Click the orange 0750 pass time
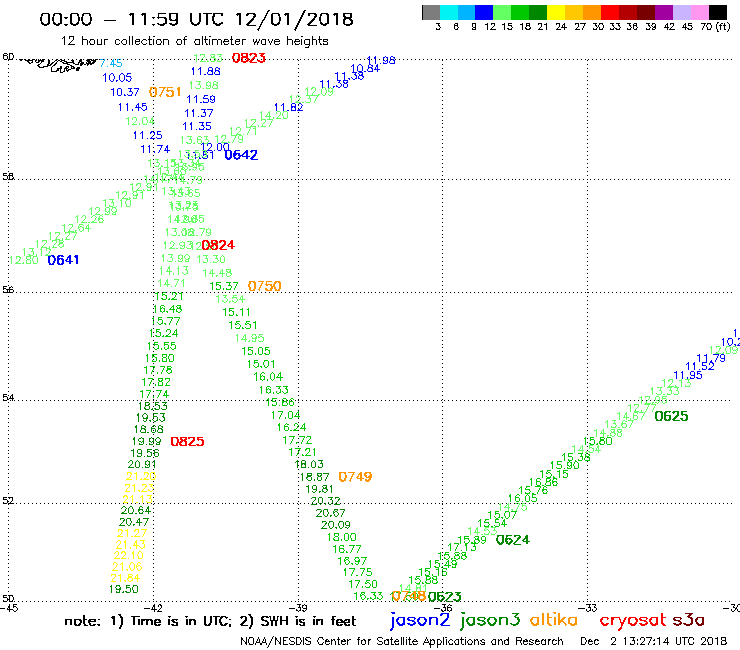 tap(265, 286)
